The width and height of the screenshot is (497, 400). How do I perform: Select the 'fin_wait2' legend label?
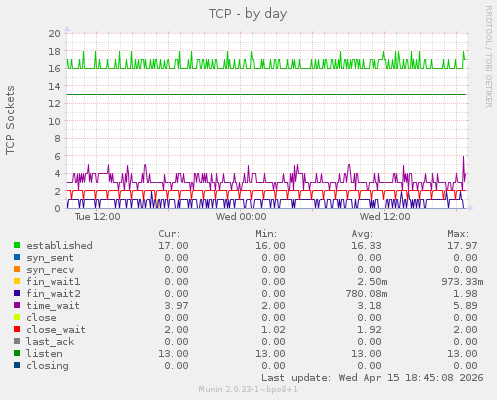[x=53, y=294]
